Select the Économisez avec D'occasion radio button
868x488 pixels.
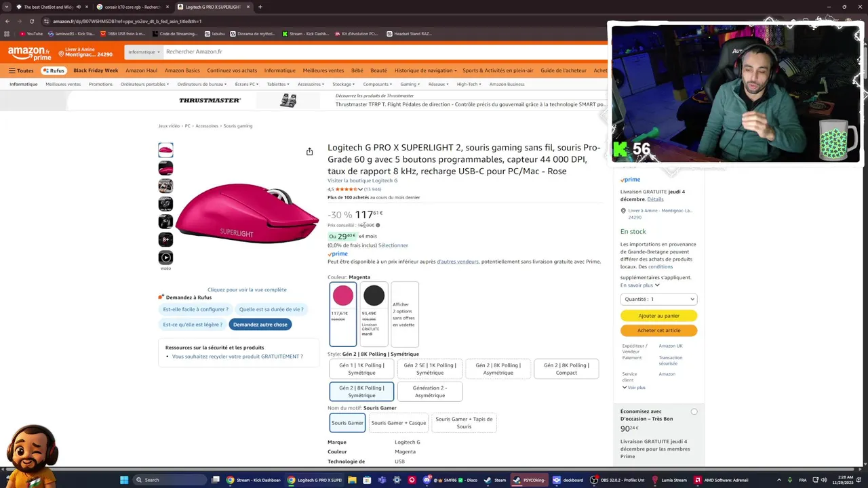[x=694, y=411]
